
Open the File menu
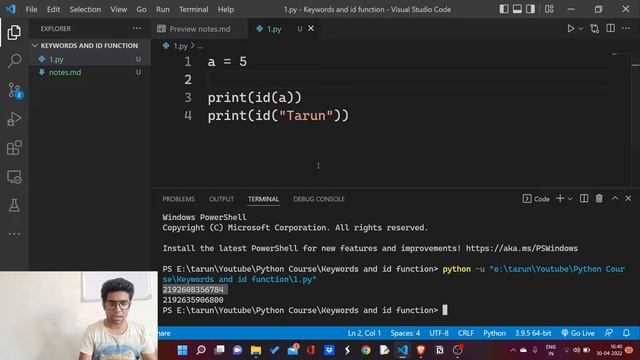coord(31,9)
